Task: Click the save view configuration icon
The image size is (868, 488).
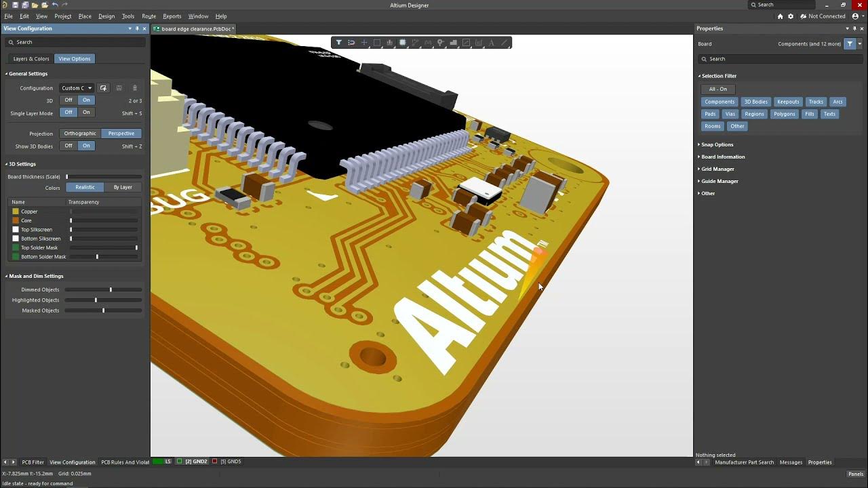Action: (x=119, y=88)
